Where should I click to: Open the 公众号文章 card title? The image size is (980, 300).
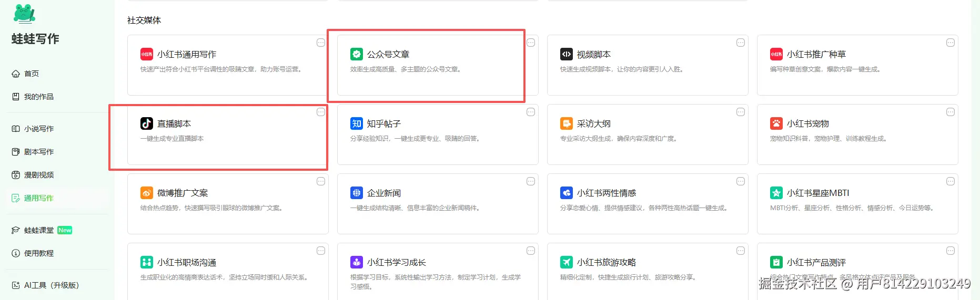pos(388,54)
